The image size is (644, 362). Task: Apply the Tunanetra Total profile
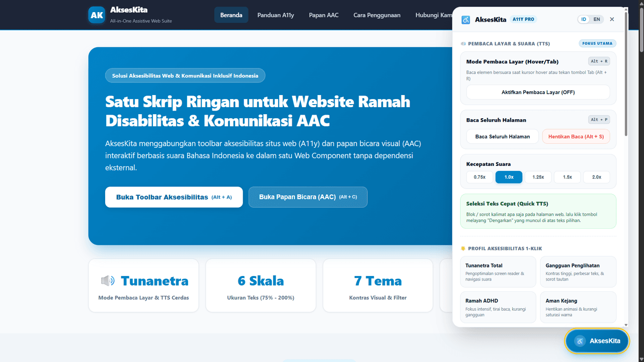(x=498, y=271)
